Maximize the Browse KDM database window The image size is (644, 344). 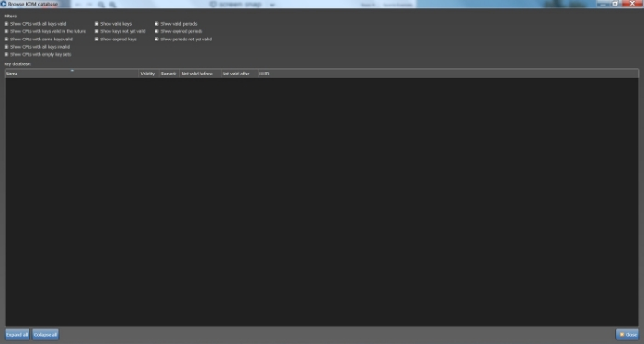pyautogui.click(x=615, y=4)
